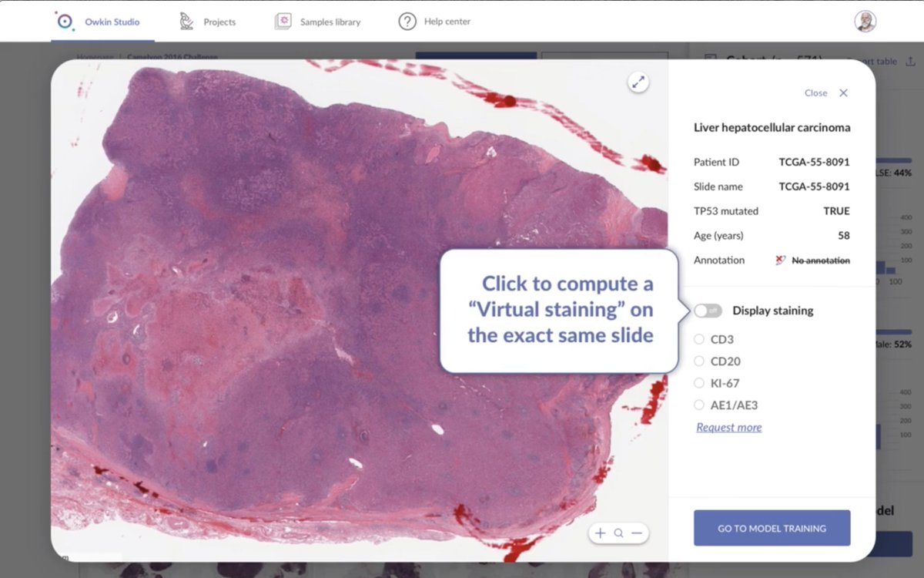Click the Display staining label
This screenshot has height=578, width=924.
[772, 311]
